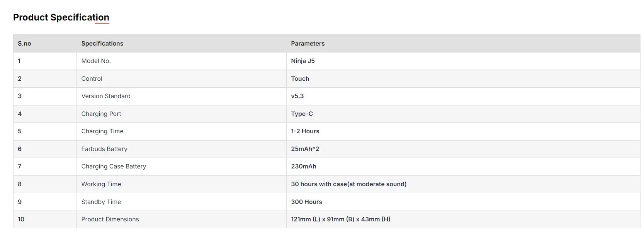Click the 300 Hours standby value

tap(307, 202)
